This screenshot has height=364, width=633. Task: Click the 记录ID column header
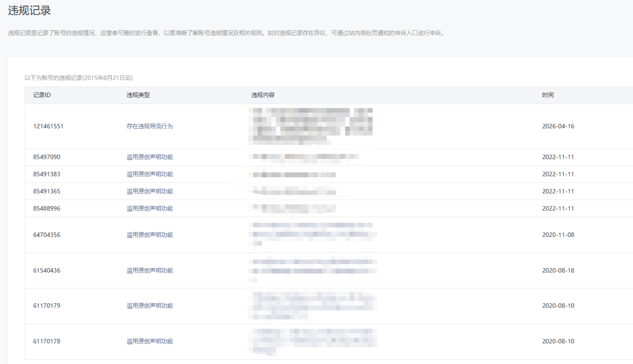tap(42, 95)
